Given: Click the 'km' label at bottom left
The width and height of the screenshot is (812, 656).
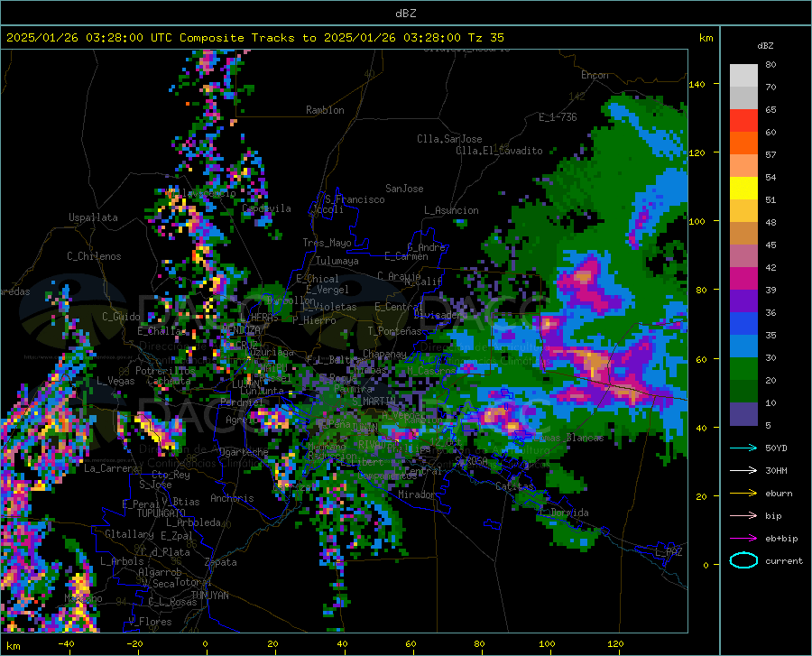Looking at the screenshot, I should click(x=13, y=646).
